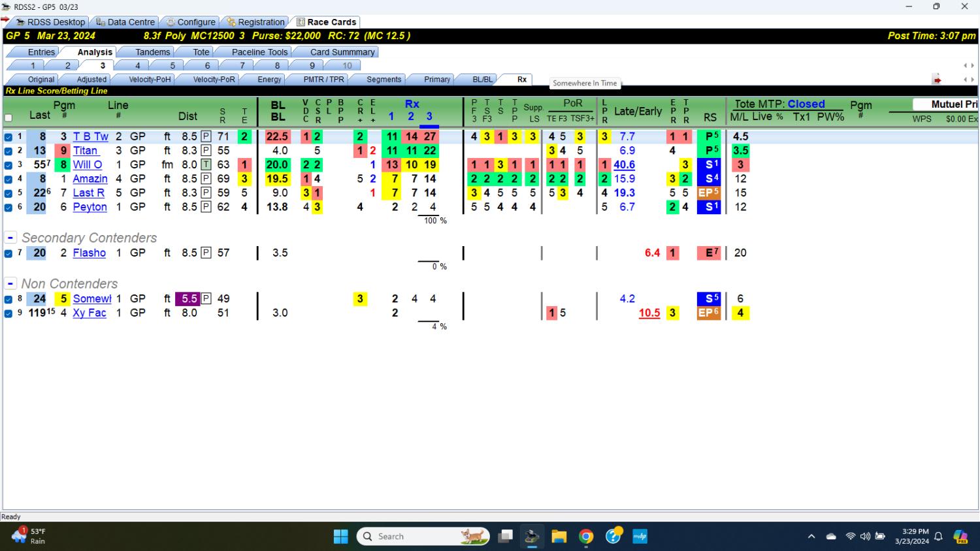980x551 pixels.
Task: Click the Windows taskbar Search box
Action: pos(423,537)
